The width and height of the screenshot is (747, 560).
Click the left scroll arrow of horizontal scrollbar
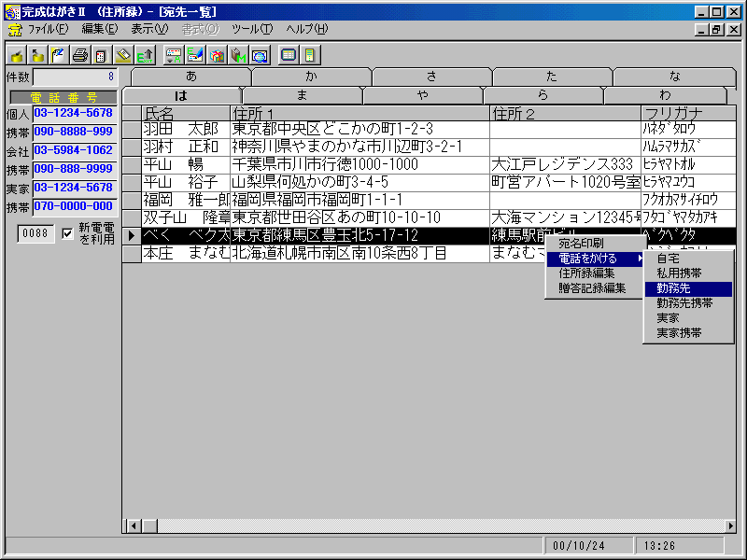click(x=134, y=525)
